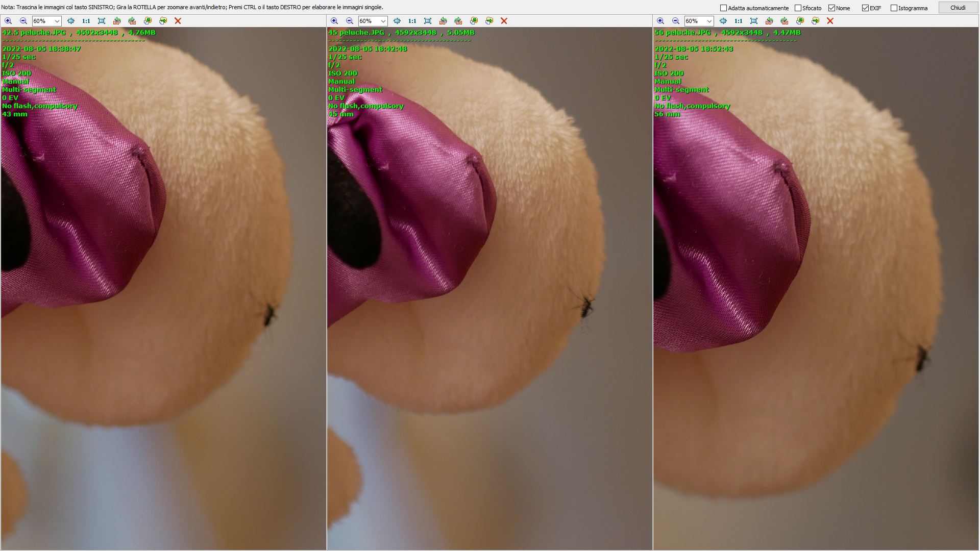Delete the 42.5 peluche image with red X

click(x=178, y=21)
